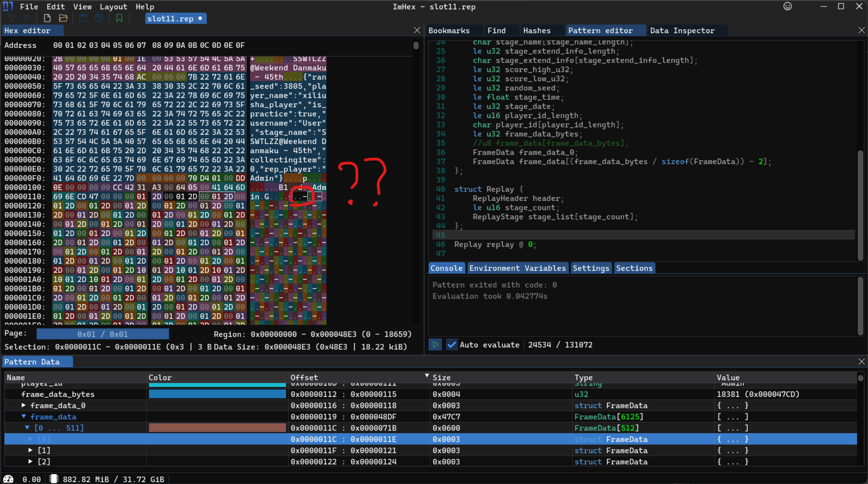This screenshot has width=868, height=484.
Task: Open the Environment Variables tab
Action: pyautogui.click(x=517, y=268)
